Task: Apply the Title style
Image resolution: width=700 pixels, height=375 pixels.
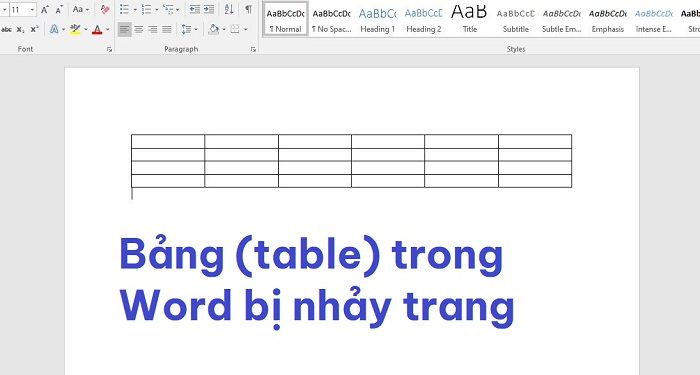Action: (x=470, y=19)
